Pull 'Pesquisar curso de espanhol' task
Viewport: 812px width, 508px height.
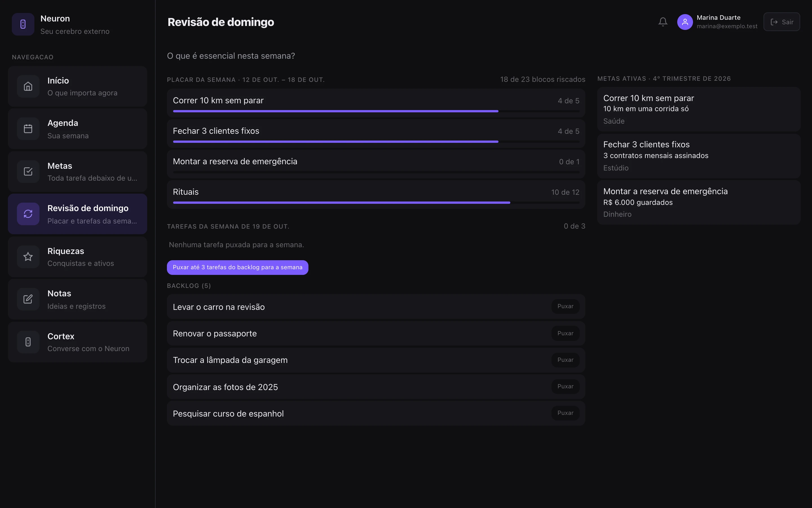tap(565, 413)
